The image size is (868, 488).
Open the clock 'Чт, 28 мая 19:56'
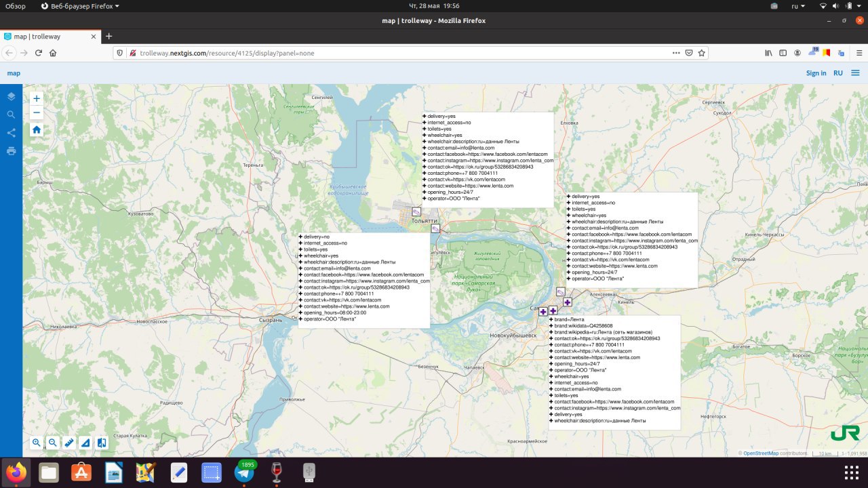point(433,6)
